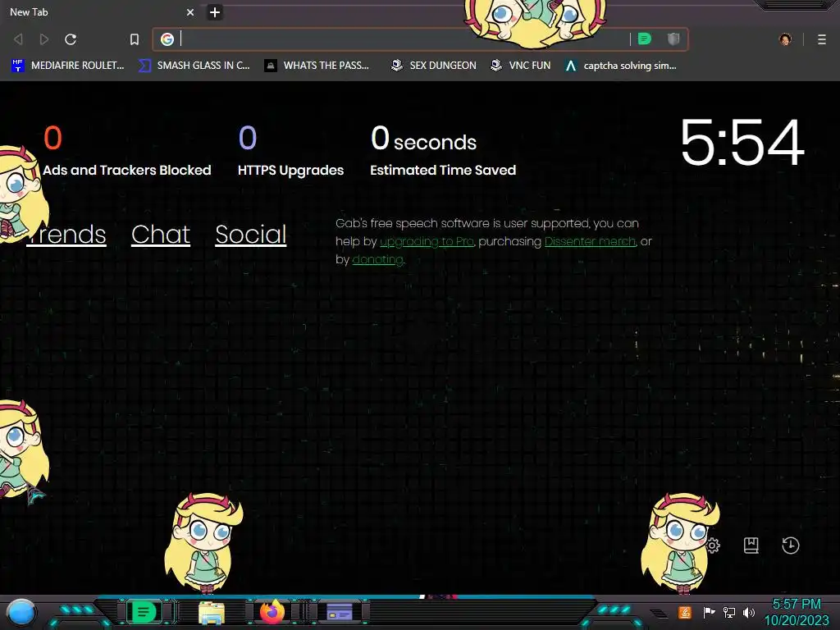
Task: Open the SMASH GLASS IN C... bookmark
Action: click(194, 66)
